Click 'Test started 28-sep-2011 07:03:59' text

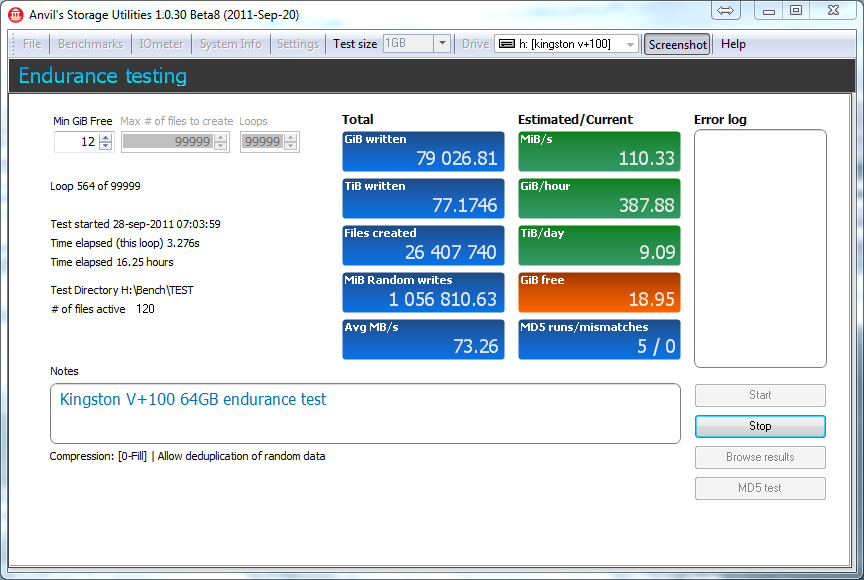[x=136, y=224]
